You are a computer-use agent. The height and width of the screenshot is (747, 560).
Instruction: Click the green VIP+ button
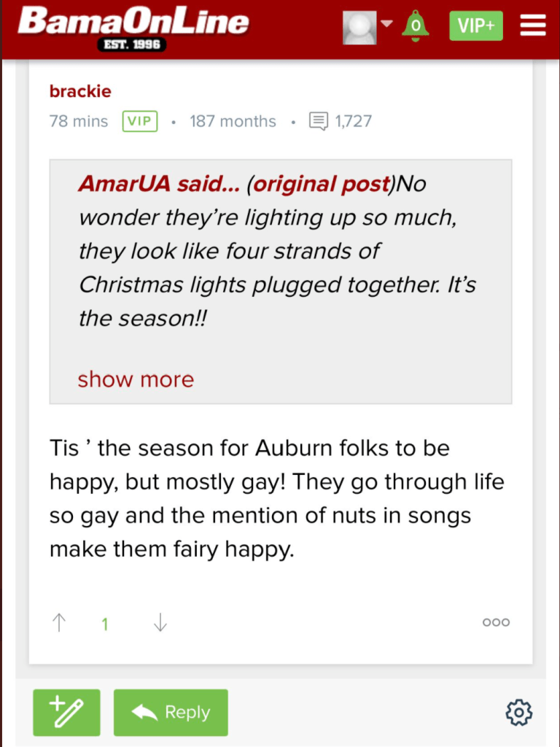[476, 26]
